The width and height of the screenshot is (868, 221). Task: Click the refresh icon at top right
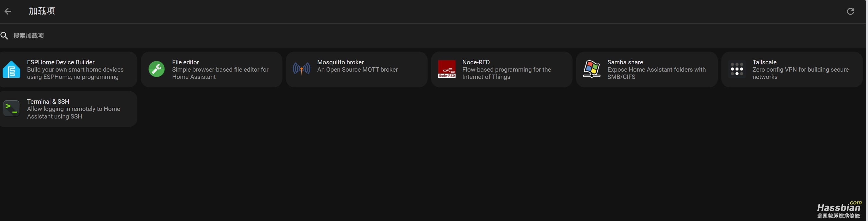(850, 11)
